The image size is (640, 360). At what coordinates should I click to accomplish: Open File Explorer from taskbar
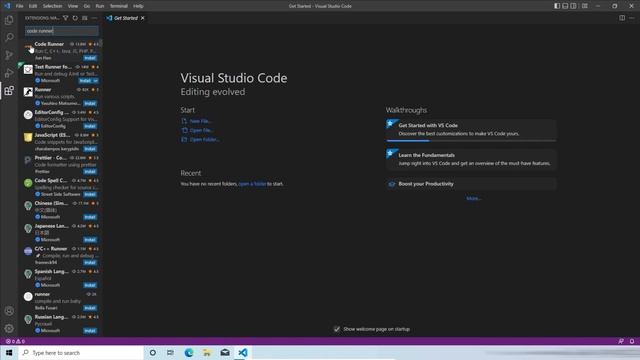coord(207,353)
